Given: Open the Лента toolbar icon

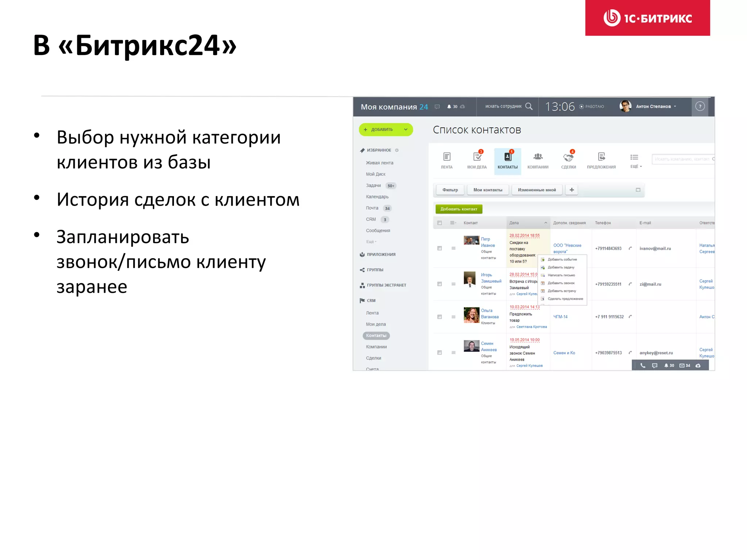Looking at the screenshot, I should (x=446, y=160).
